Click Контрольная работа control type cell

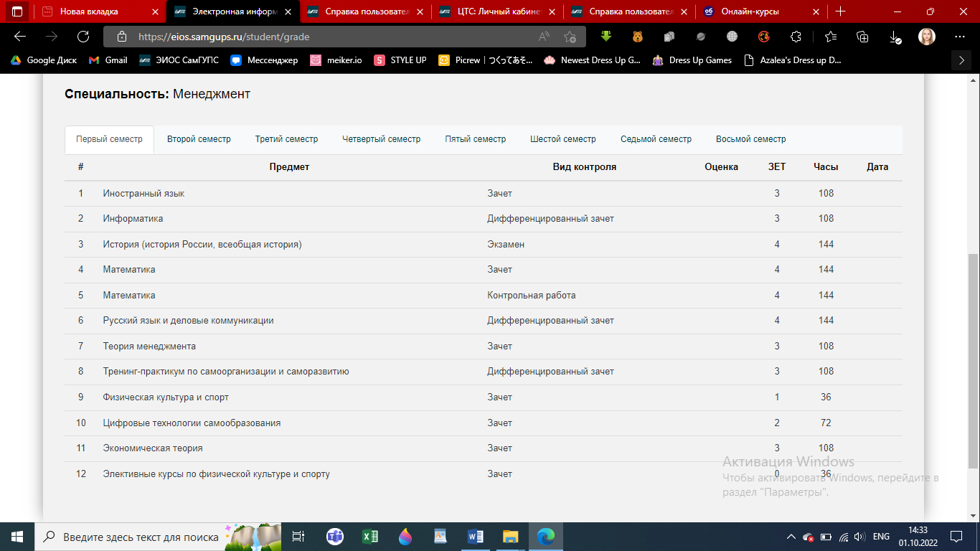click(x=531, y=296)
